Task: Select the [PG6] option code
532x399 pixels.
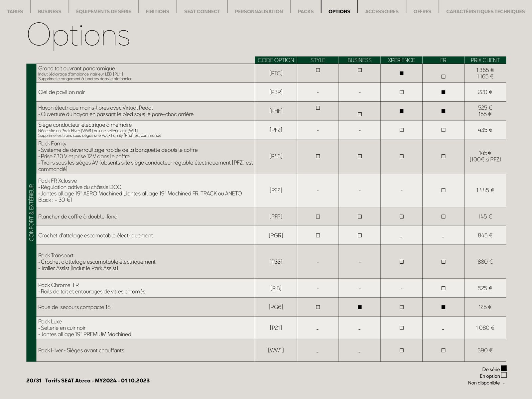Action: (276, 307)
